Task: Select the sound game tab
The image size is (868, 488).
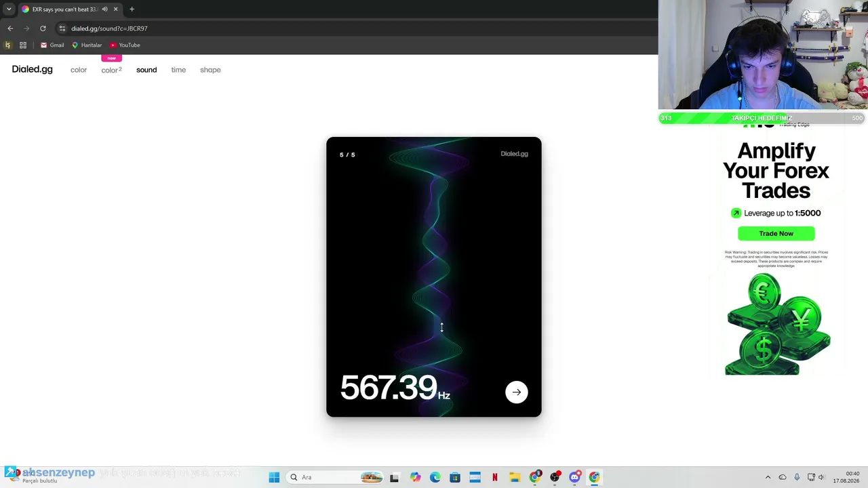Action: tap(146, 70)
